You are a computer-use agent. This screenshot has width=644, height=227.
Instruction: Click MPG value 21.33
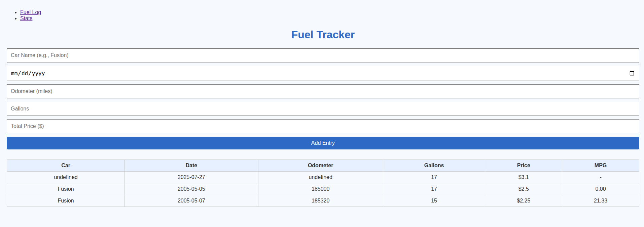click(x=601, y=201)
